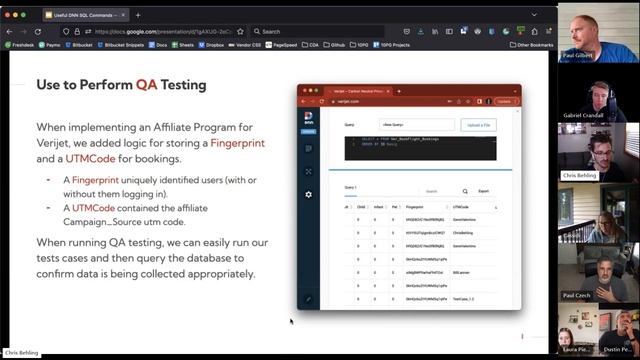Screen dimensions: 640x360
Task: Select Gabriel Crandall's video tile
Action: 598,93
